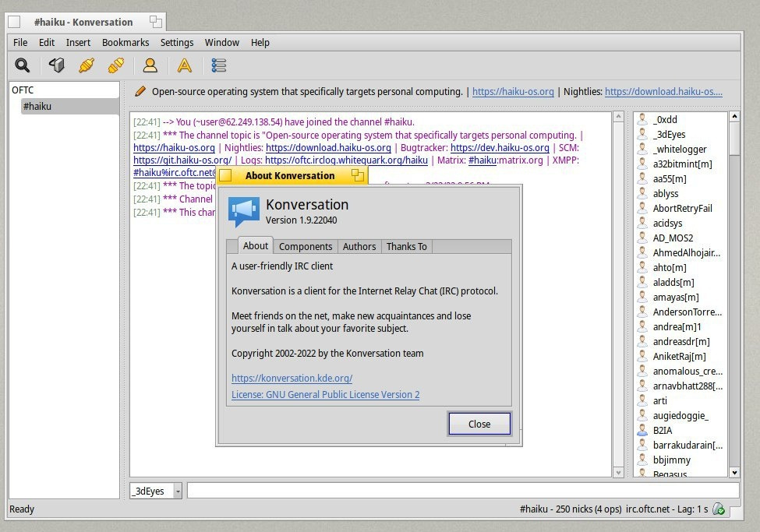Switch to the About tab
Screen dimensions: 760x532
tap(256, 245)
